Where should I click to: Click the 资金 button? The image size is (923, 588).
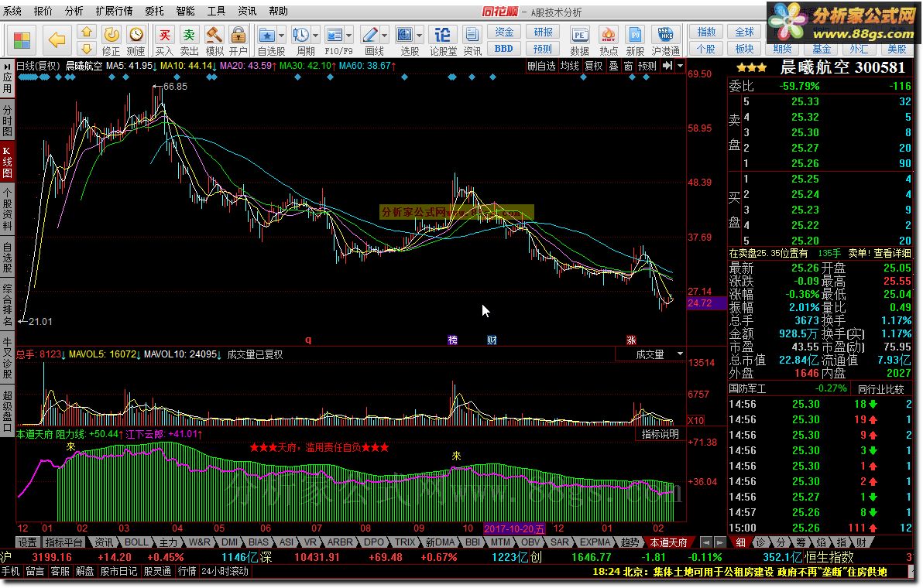tap(504, 32)
